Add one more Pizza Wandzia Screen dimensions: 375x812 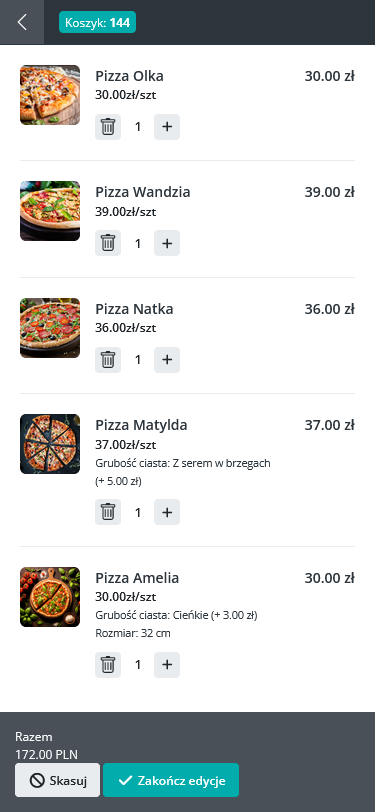(x=167, y=243)
